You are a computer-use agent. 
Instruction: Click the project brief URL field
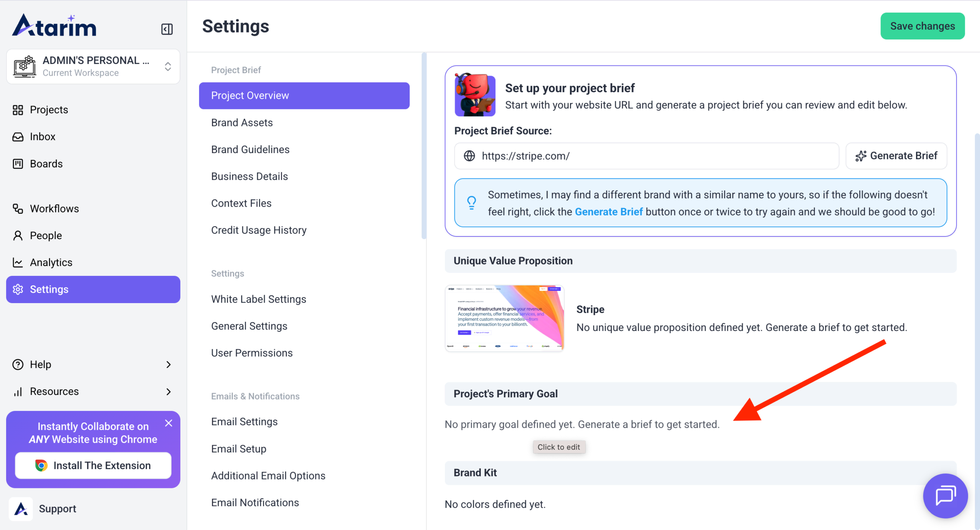tap(651, 156)
